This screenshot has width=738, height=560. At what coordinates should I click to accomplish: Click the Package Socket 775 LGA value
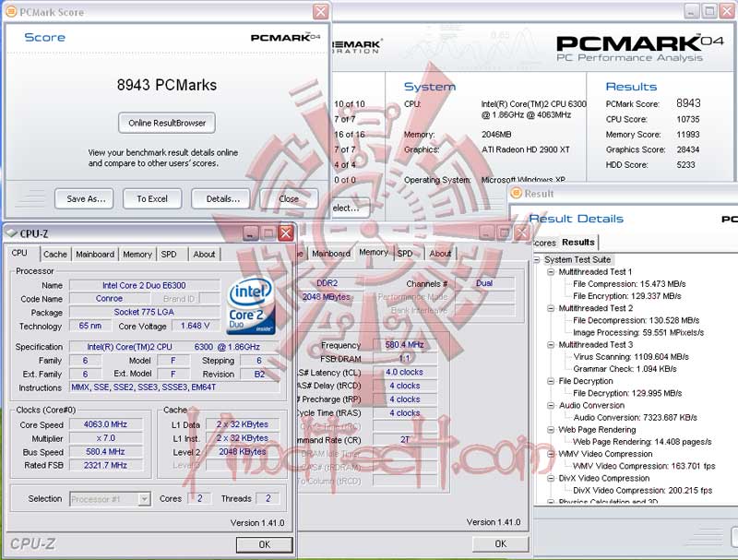coord(145,312)
